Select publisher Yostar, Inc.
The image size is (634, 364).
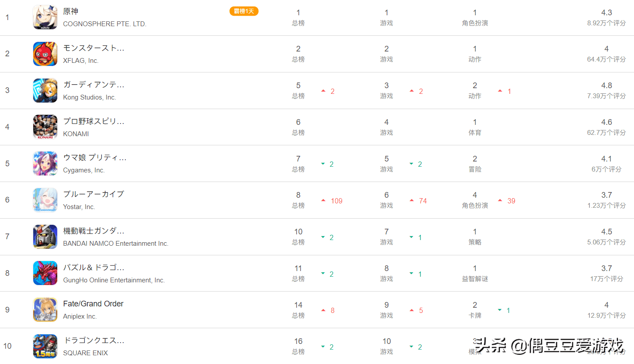(x=79, y=207)
